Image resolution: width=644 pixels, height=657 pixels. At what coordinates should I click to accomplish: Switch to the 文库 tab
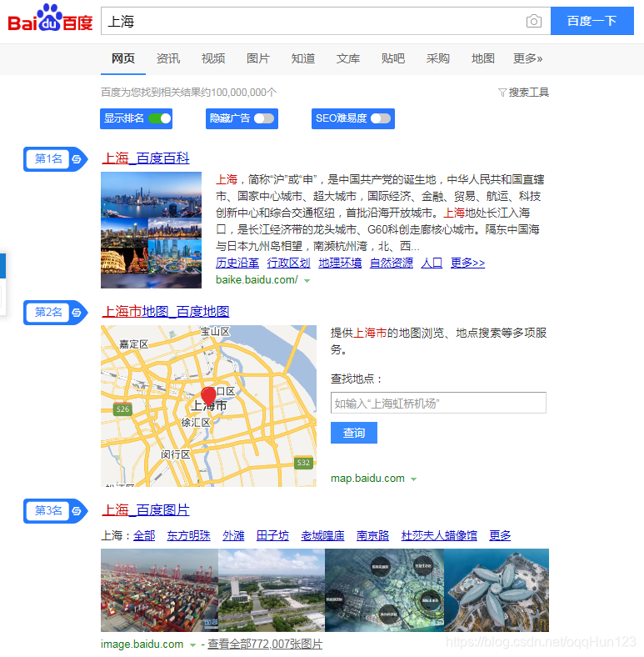coord(348,58)
